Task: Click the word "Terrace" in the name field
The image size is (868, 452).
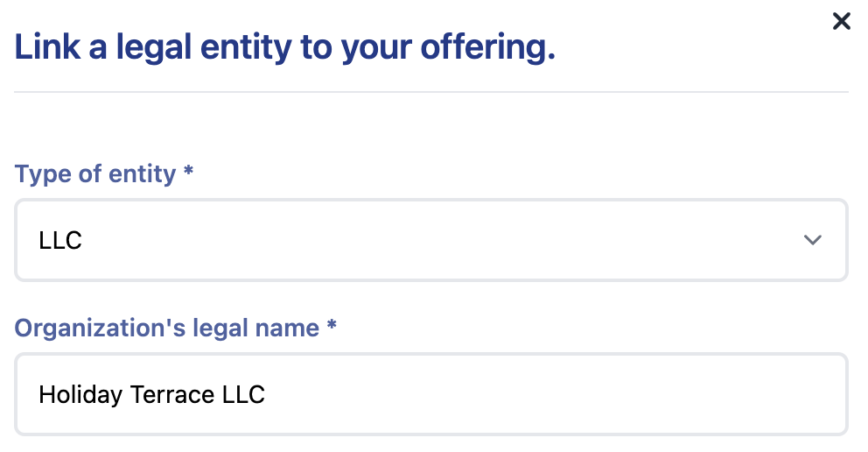Action: click(172, 395)
